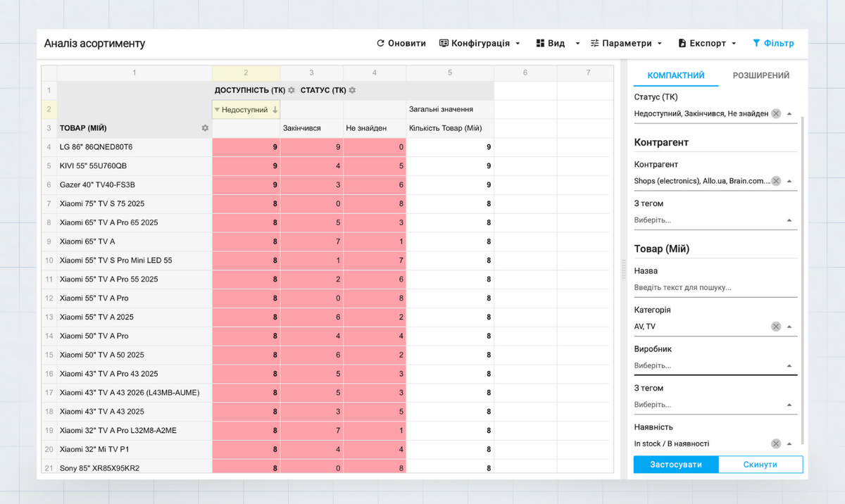Refresh data with the Оновити button
Screen dimensions: 845x504
click(401, 43)
